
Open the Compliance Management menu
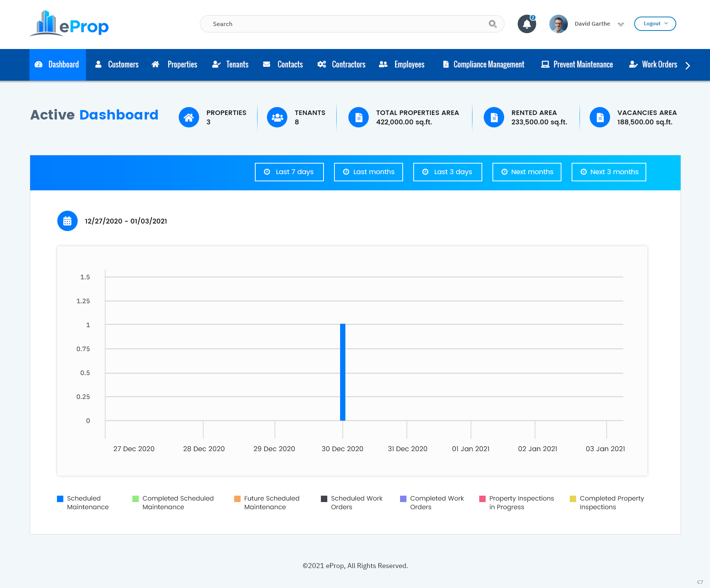click(483, 65)
